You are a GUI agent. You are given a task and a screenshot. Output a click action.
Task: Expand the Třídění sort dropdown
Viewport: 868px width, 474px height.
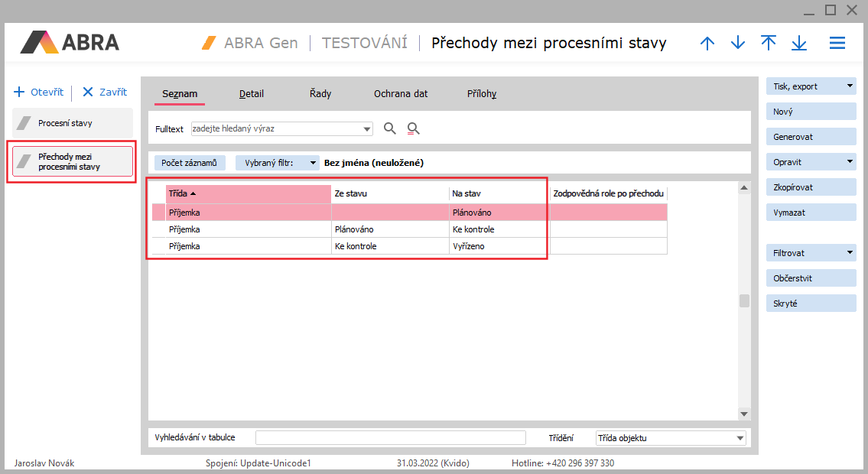pyautogui.click(x=740, y=438)
